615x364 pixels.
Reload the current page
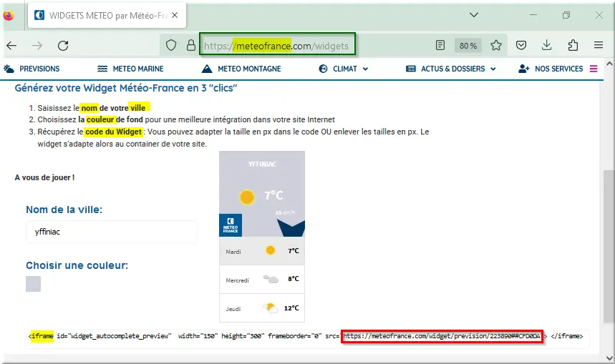click(63, 46)
